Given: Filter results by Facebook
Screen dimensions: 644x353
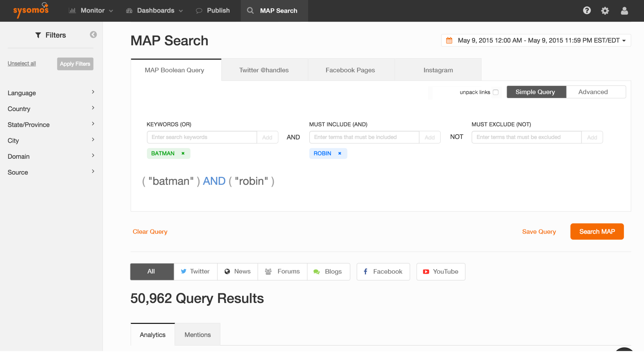Looking at the screenshot, I should tap(383, 271).
